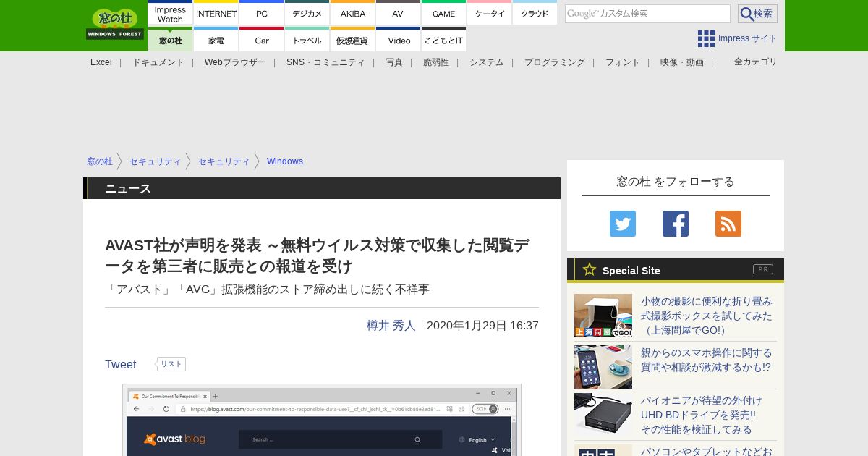Open the クラウド tab
Image resolution: width=868 pixels, height=456 pixels.
coord(535,14)
